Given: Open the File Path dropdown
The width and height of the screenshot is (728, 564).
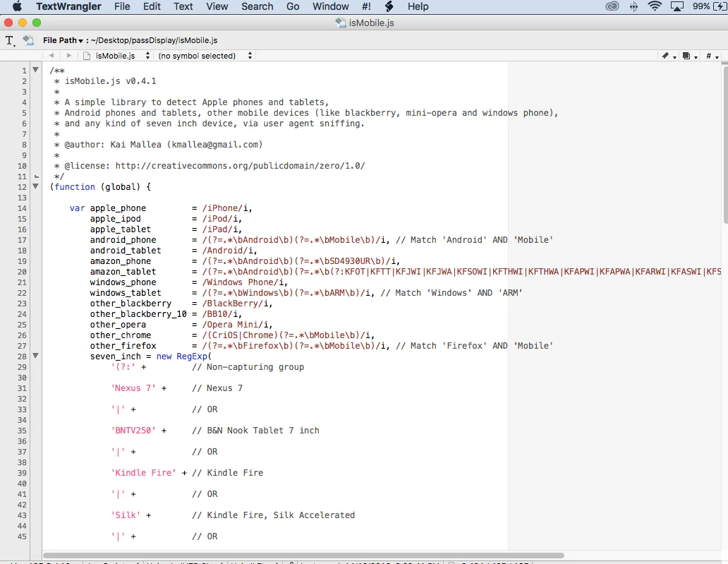Looking at the screenshot, I should tap(63, 40).
